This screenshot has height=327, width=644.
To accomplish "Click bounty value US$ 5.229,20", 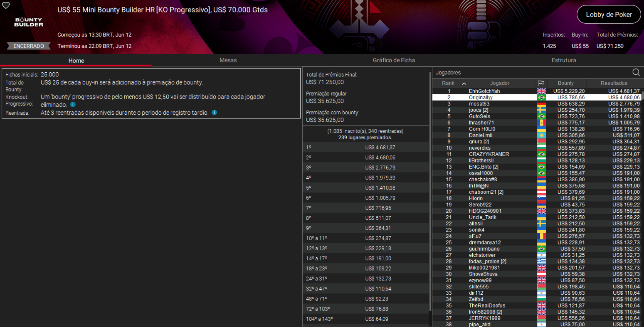I will coord(569,91).
